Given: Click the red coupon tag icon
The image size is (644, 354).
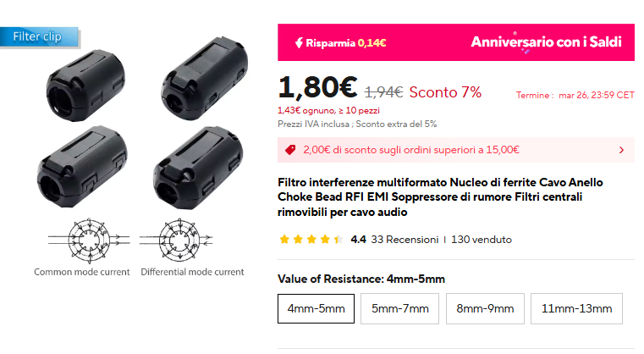Looking at the screenshot, I should (290, 150).
